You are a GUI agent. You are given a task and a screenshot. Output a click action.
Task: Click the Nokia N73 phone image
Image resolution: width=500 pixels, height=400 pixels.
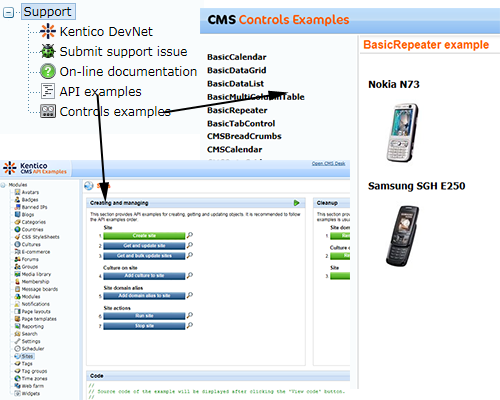coord(402,133)
